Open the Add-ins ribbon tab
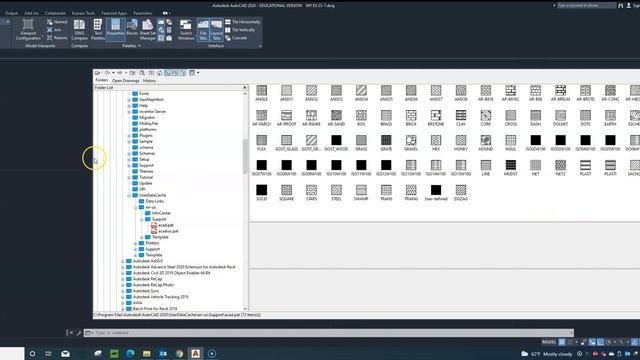 pos(31,13)
